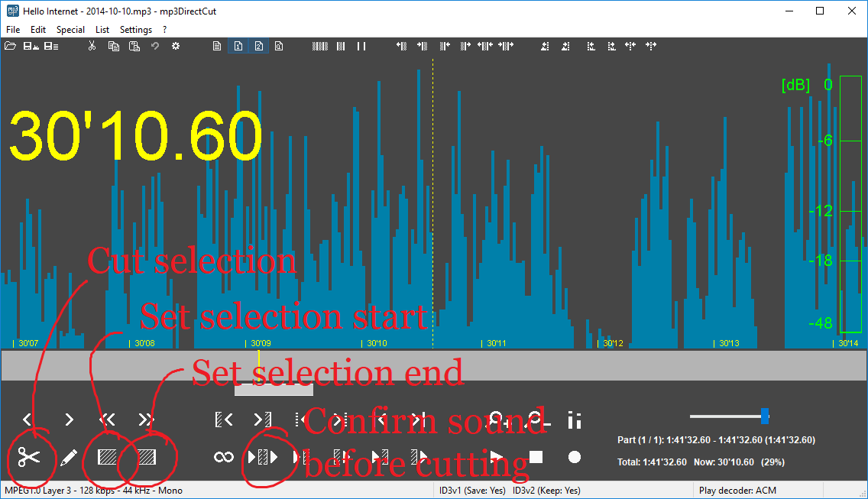Undo the last edit
This screenshot has height=499, width=868.
(154, 46)
